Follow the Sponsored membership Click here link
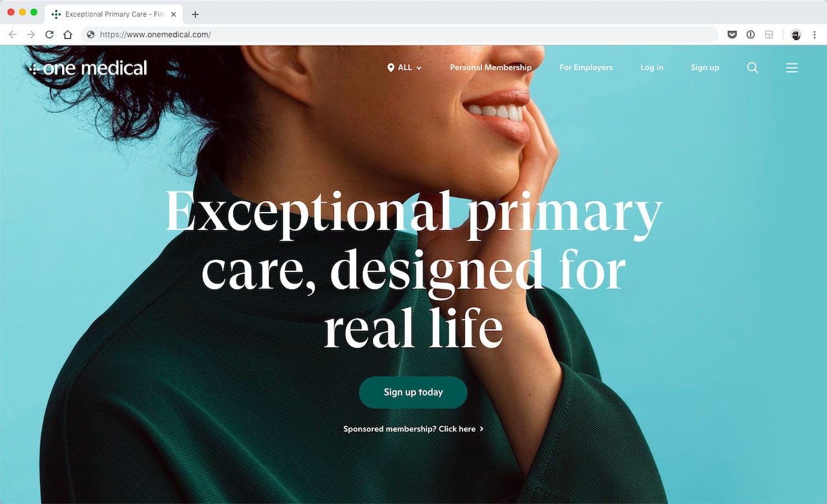 (413, 429)
